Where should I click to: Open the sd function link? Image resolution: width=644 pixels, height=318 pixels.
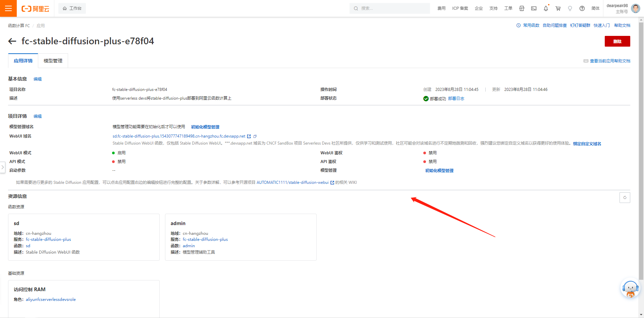(28, 246)
